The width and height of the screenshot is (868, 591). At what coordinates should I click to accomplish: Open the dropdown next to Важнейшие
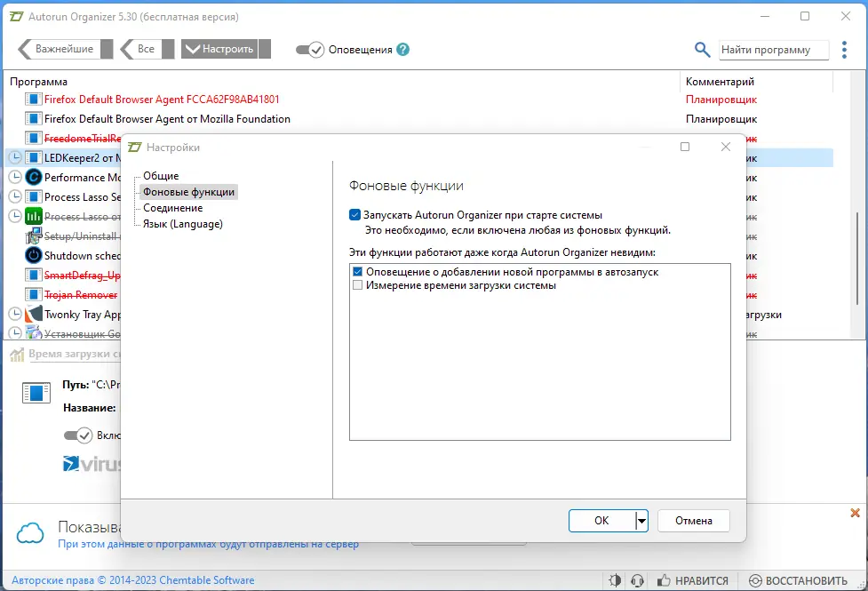[107, 49]
